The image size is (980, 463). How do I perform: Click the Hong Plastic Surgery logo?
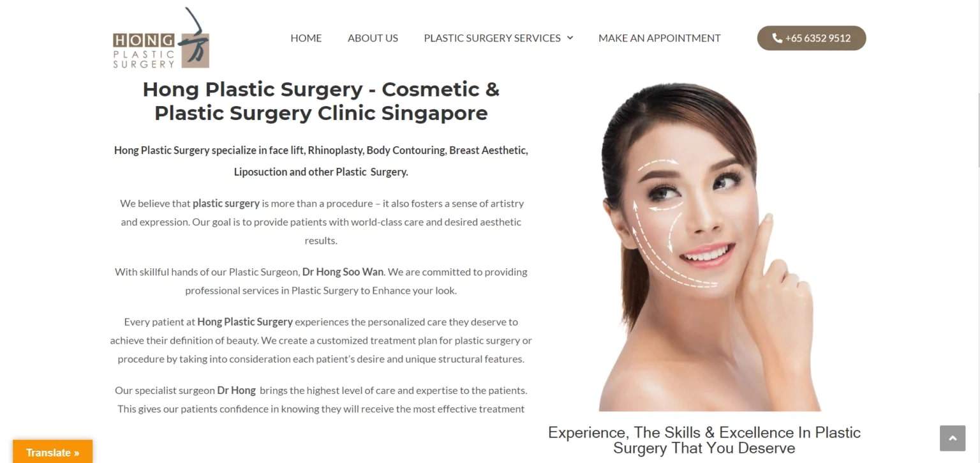pyautogui.click(x=161, y=38)
